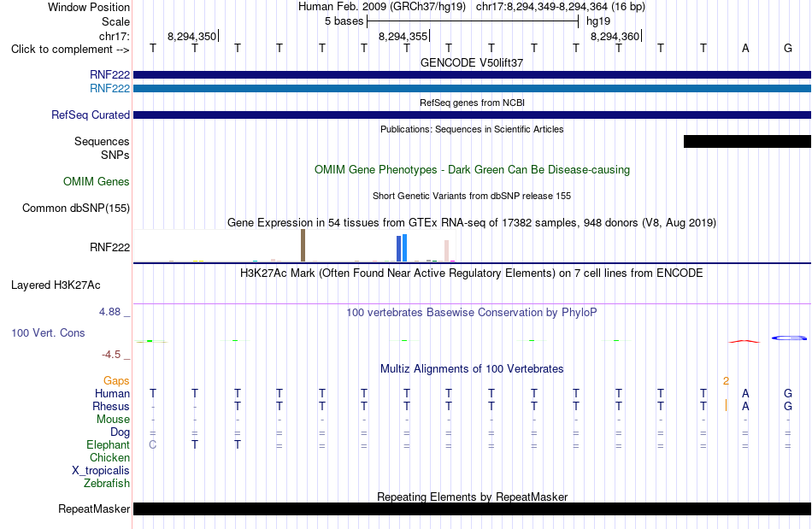Select the Rhesus alignment row label

[x=111, y=406]
